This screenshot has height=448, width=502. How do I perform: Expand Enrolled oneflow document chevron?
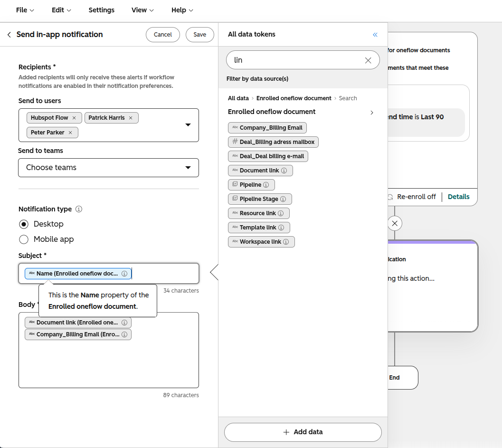(x=372, y=113)
